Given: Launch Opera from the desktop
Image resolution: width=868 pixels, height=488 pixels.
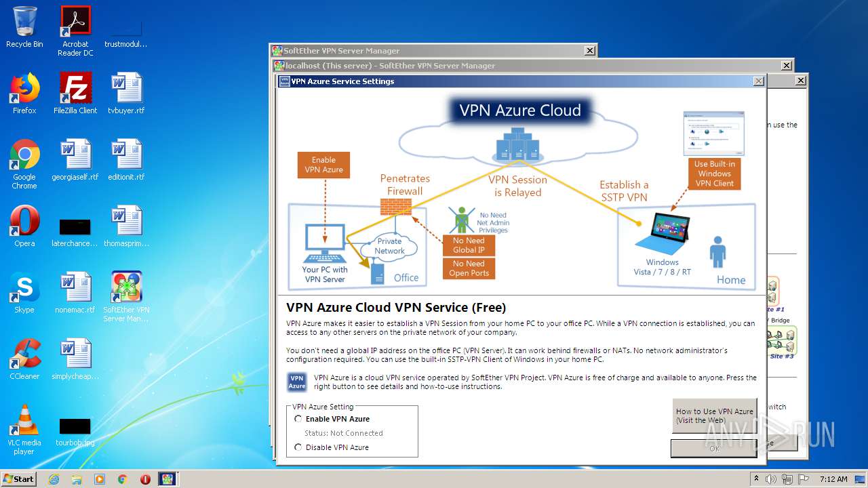Looking at the screenshot, I should 24,226.
